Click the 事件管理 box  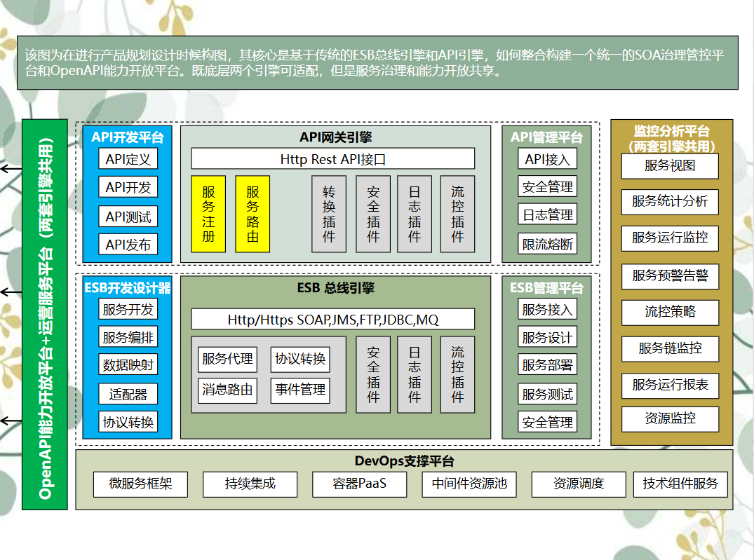[300, 390]
